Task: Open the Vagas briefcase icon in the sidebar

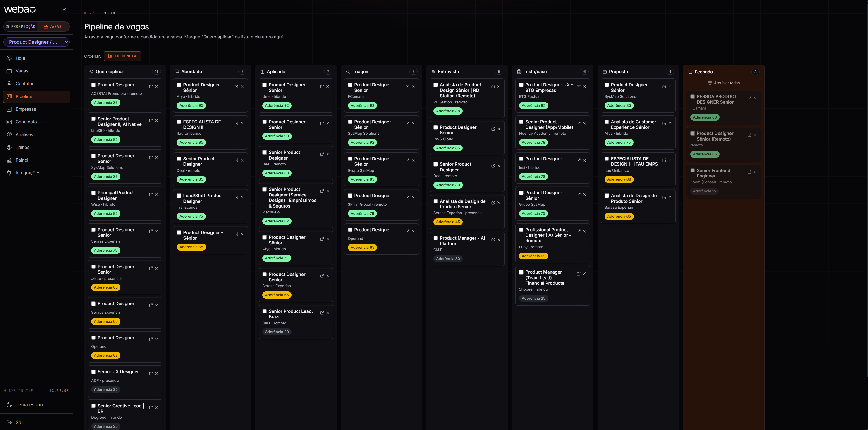Action: tap(9, 71)
